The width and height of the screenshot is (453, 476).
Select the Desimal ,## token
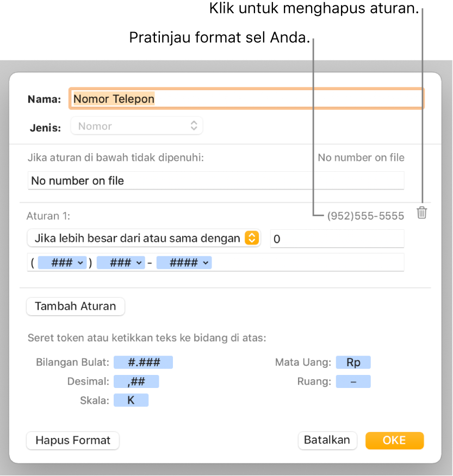[136, 381]
